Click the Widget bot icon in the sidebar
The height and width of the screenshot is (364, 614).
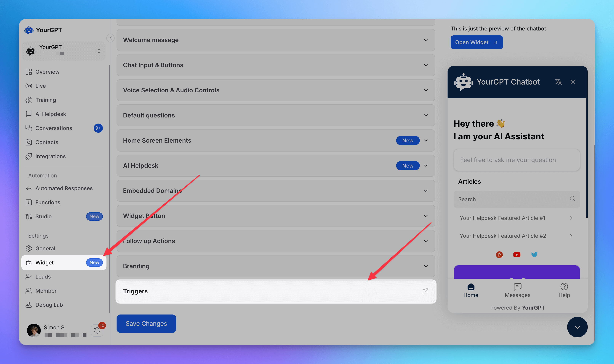click(29, 263)
